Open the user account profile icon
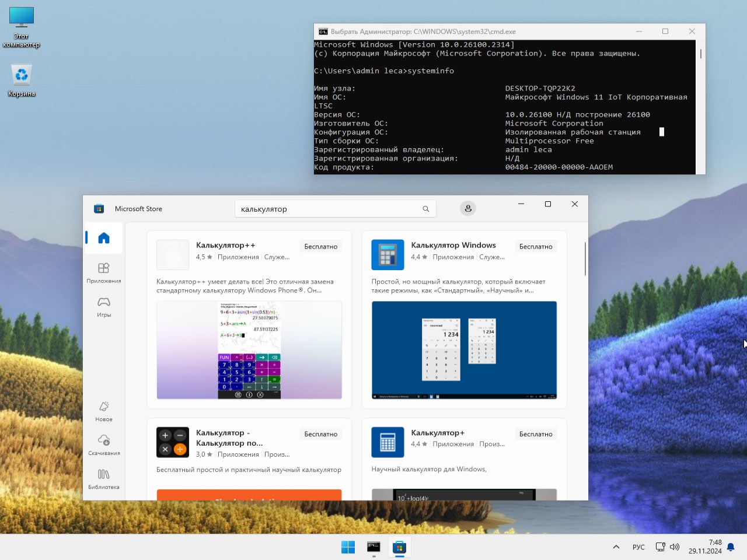The height and width of the screenshot is (560, 747). tap(468, 209)
